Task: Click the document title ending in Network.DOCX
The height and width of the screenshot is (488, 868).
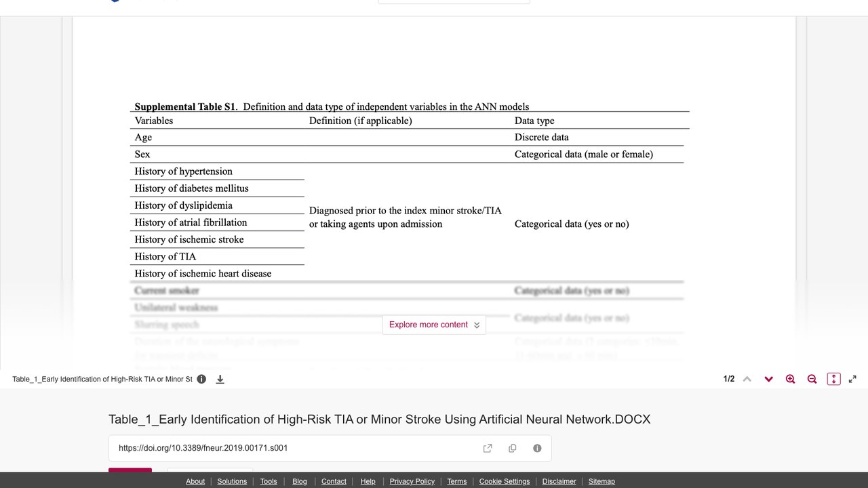Action: (x=379, y=419)
